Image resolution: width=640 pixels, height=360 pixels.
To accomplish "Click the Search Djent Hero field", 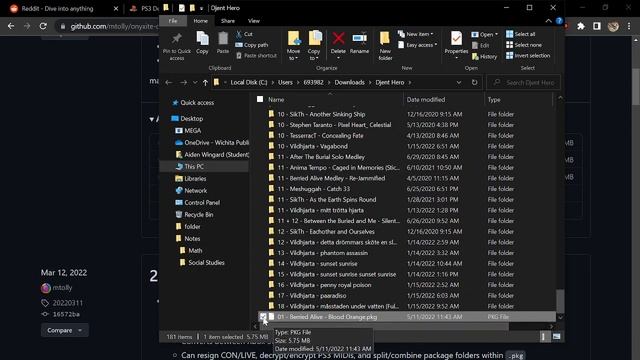I will click(524, 82).
